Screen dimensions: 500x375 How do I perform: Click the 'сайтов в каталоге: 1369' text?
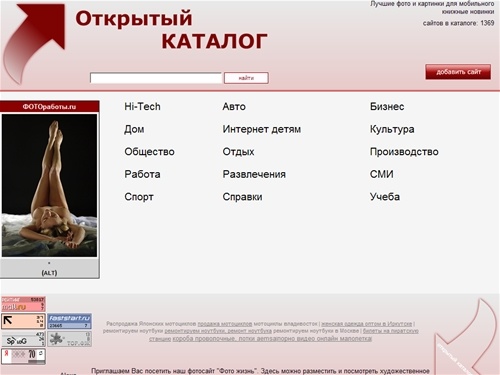pyautogui.click(x=458, y=23)
